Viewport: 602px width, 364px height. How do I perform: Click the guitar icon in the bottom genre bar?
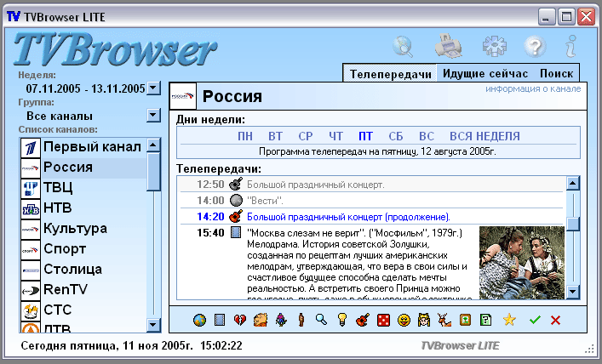tap(363, 320)
